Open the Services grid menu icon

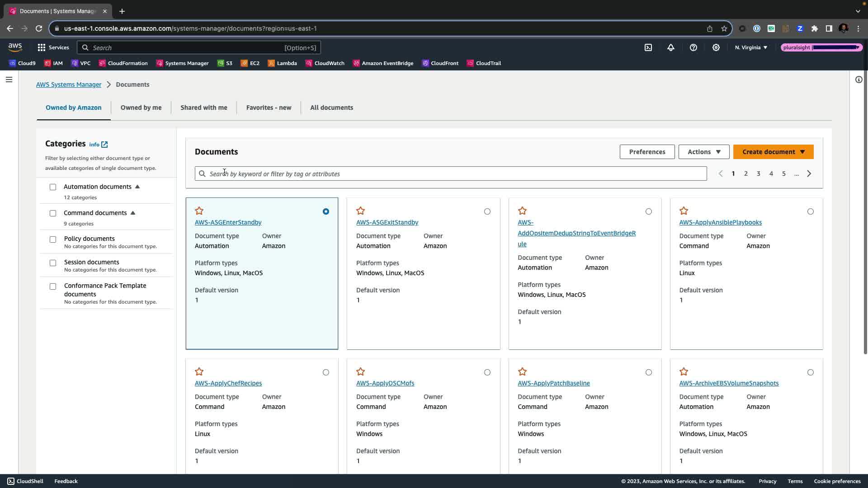click(x=42, y=47)
